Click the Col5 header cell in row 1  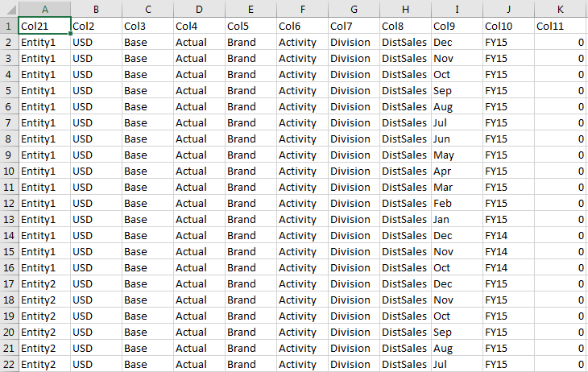click(x=251, y=26)
